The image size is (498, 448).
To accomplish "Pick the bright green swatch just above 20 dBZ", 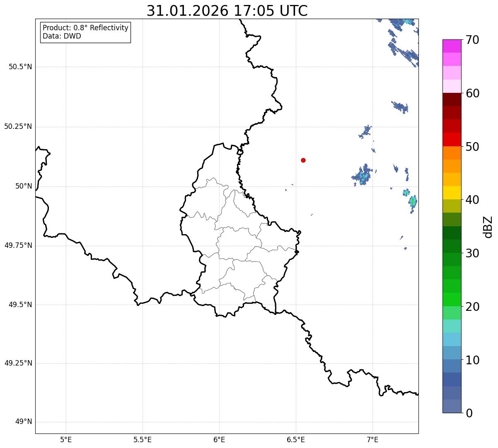I will click(452, 299).
